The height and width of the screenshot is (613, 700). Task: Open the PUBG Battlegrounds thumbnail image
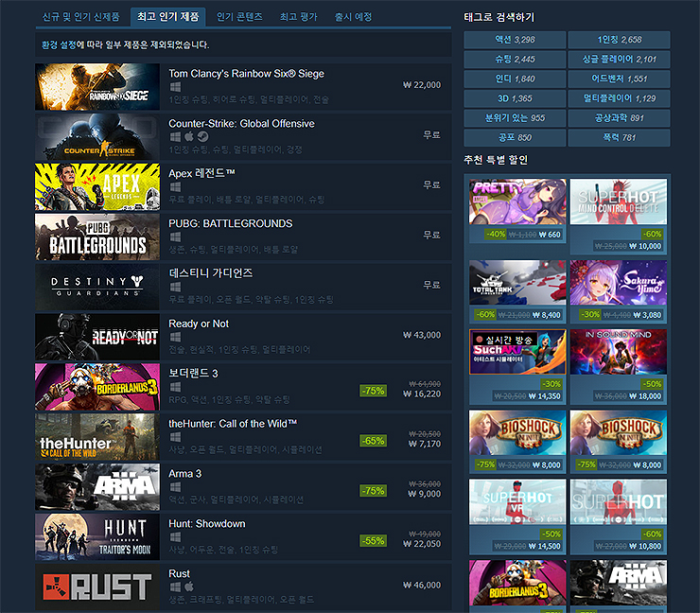[97, 236]
